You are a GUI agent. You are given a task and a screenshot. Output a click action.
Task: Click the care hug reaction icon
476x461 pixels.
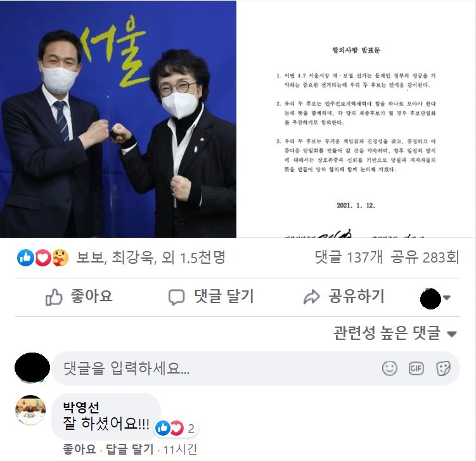(x=60, y=258)
